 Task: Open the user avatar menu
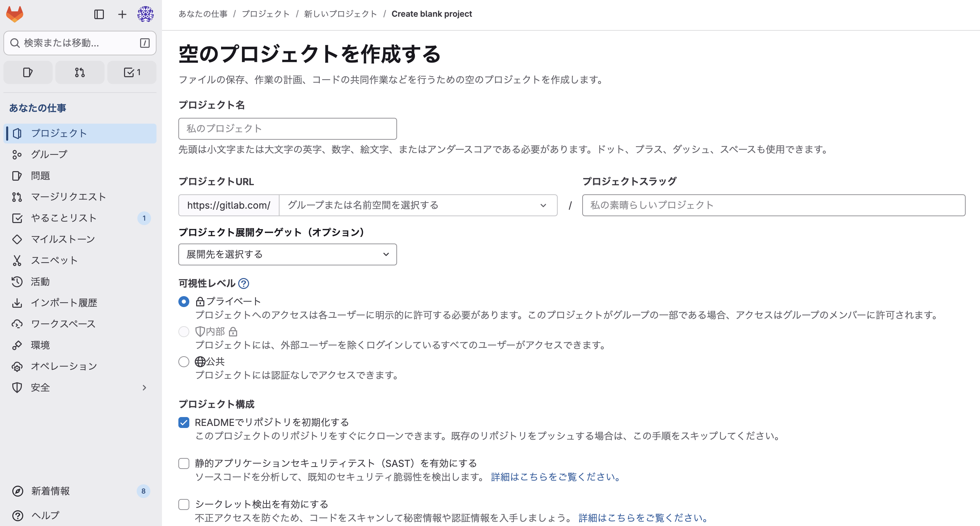click(x=145, y=14)
